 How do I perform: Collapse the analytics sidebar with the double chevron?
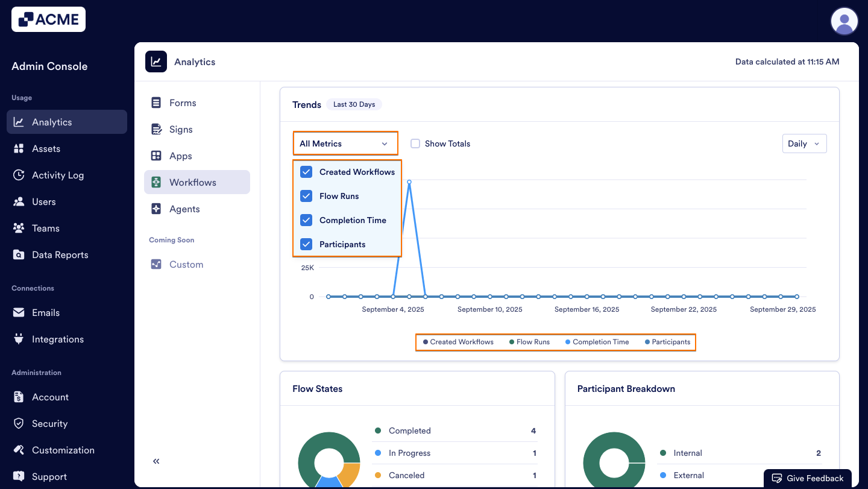click(156, 461)
